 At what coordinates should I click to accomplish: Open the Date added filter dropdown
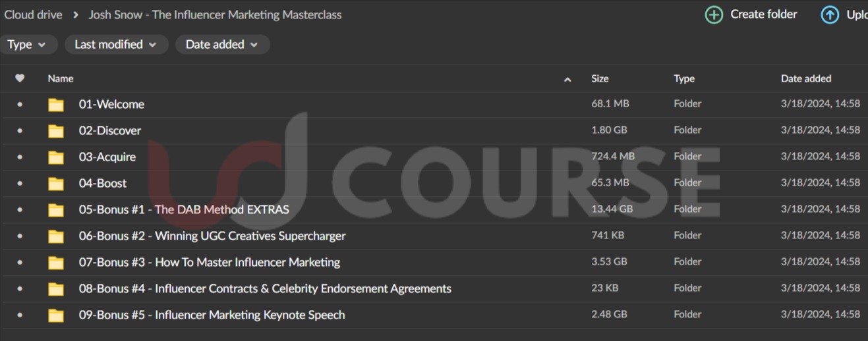point(222,45)
